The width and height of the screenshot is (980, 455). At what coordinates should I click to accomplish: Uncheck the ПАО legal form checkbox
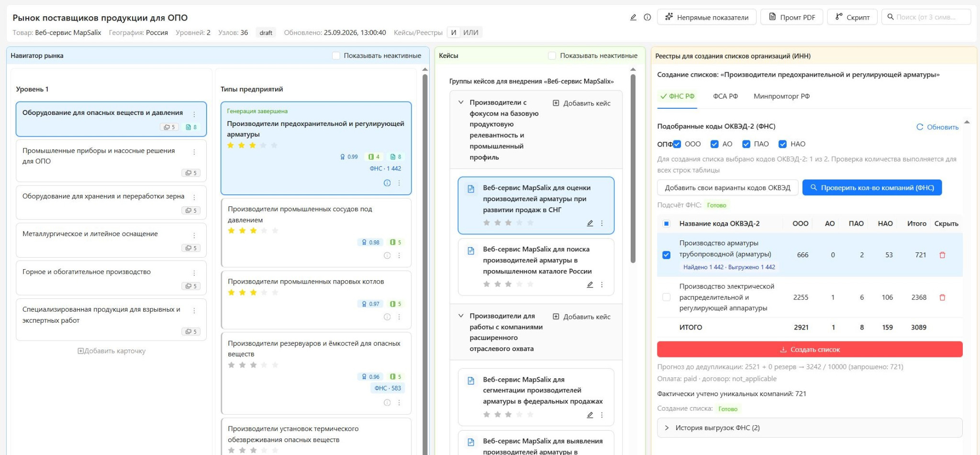point(746,144)
